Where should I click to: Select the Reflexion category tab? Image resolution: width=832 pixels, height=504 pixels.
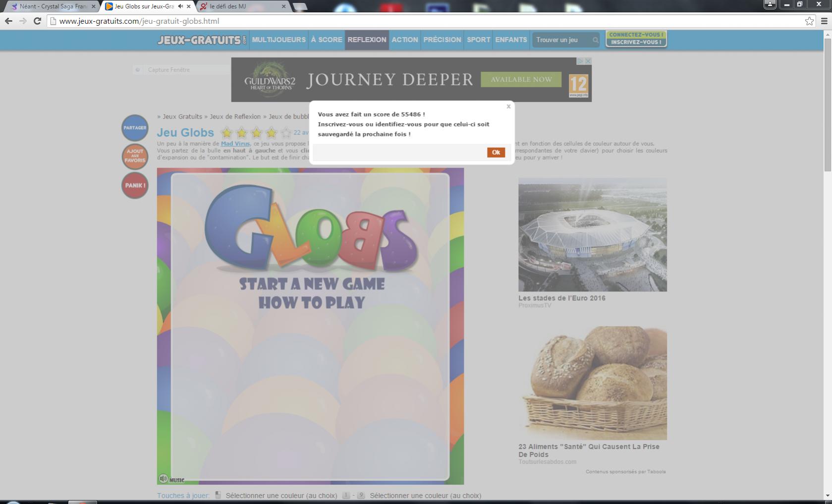[x=367, y=40]
